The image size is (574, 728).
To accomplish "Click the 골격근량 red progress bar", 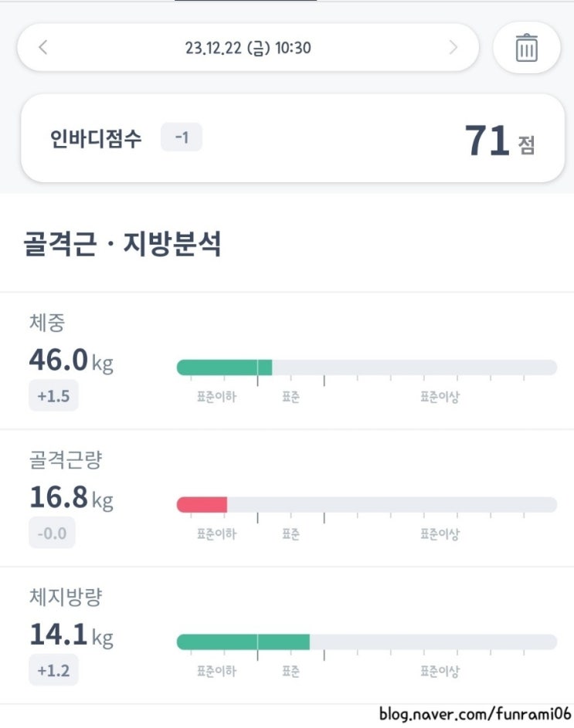I will coord(202,505).
